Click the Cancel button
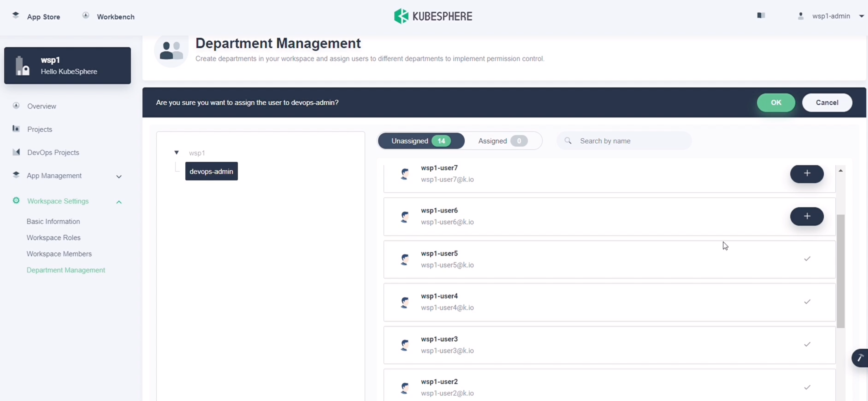Screen dimensions: 868x401 pos(827,102)
